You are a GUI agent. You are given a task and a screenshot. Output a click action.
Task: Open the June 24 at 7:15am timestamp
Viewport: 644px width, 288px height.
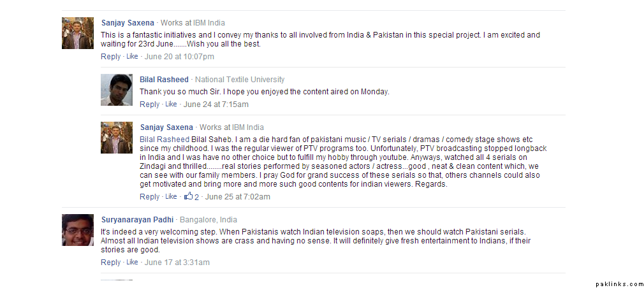[216, 104]
